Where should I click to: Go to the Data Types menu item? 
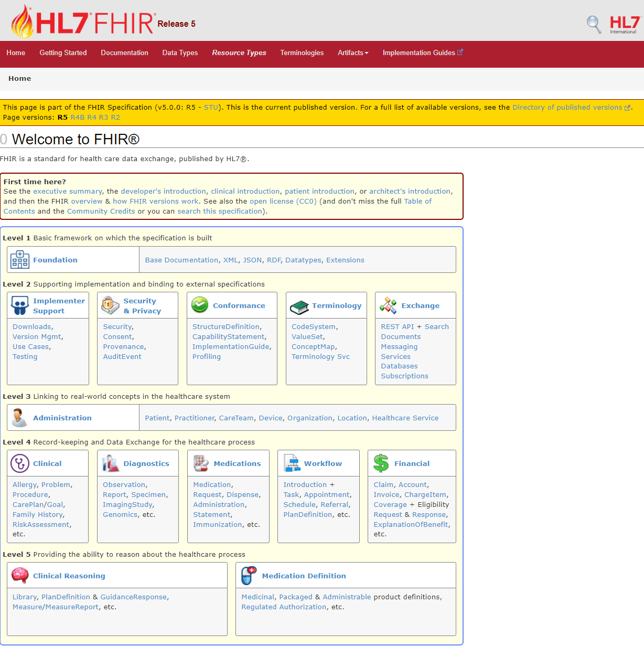[x=180, y=53]
